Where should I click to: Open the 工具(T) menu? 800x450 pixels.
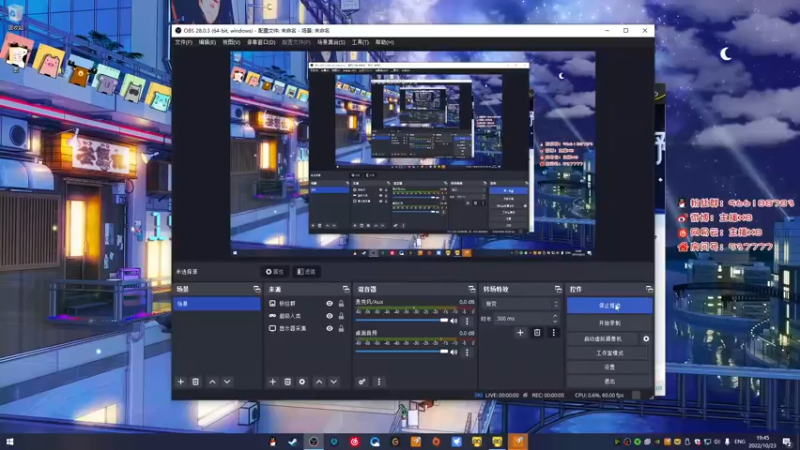point(360,42)
